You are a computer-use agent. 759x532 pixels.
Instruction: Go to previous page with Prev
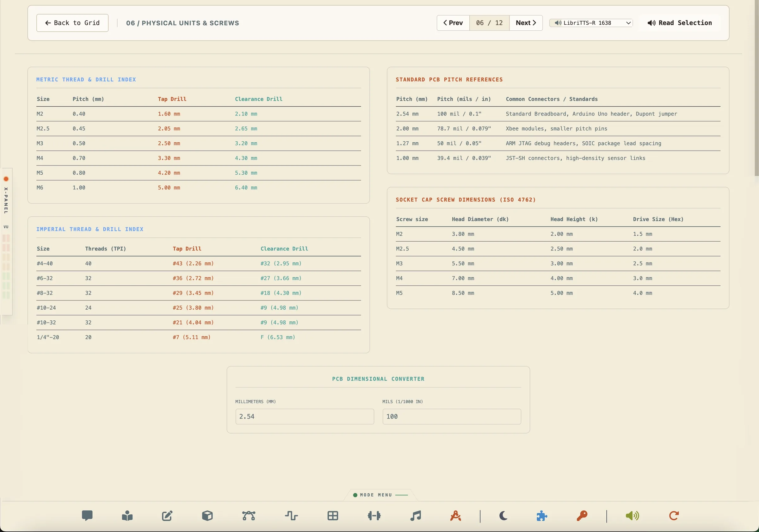[453, 23]
